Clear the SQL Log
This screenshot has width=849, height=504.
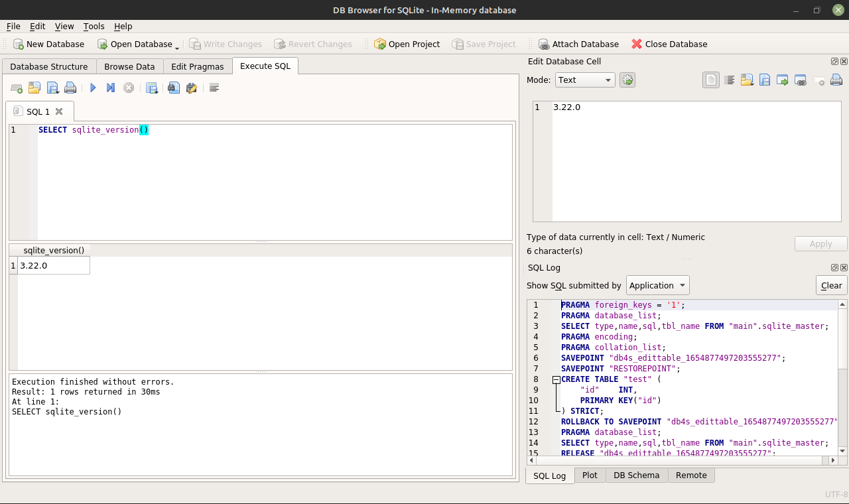point(831,285)
